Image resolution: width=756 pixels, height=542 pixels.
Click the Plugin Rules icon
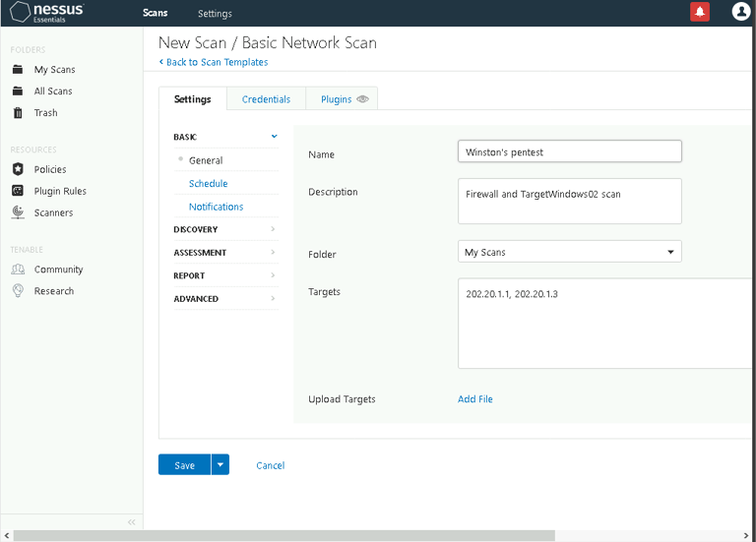click(x=18, y=191)
